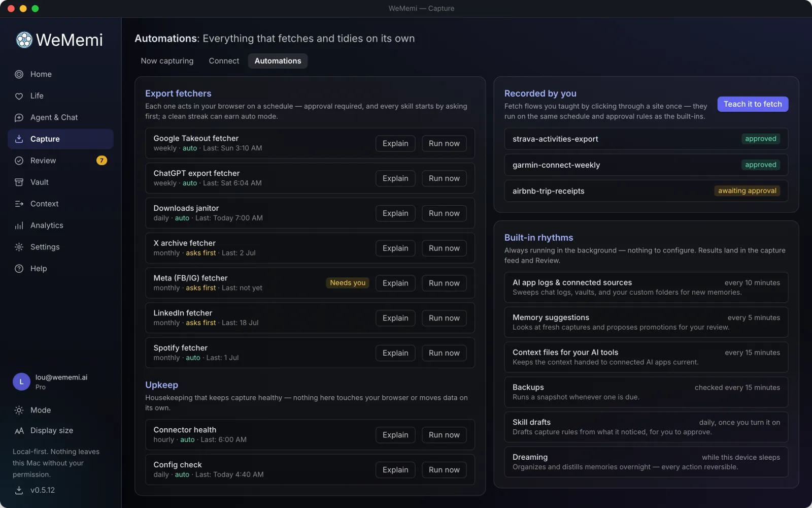Screen dimensions: 812x508
Task: Click the Review badge showing 7
Action: (101, 161)
